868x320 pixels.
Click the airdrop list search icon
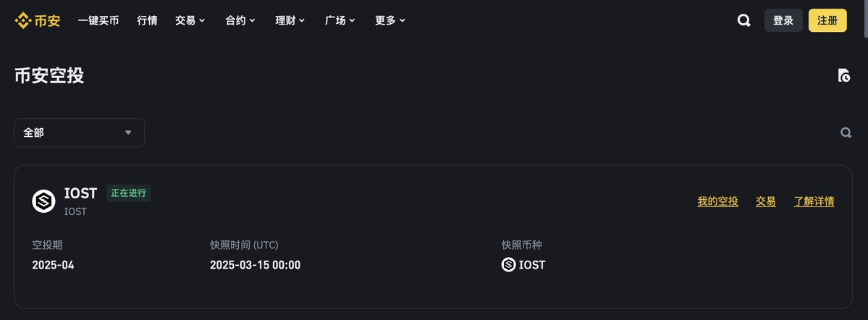pyautogui.click(x=846, y=133)
